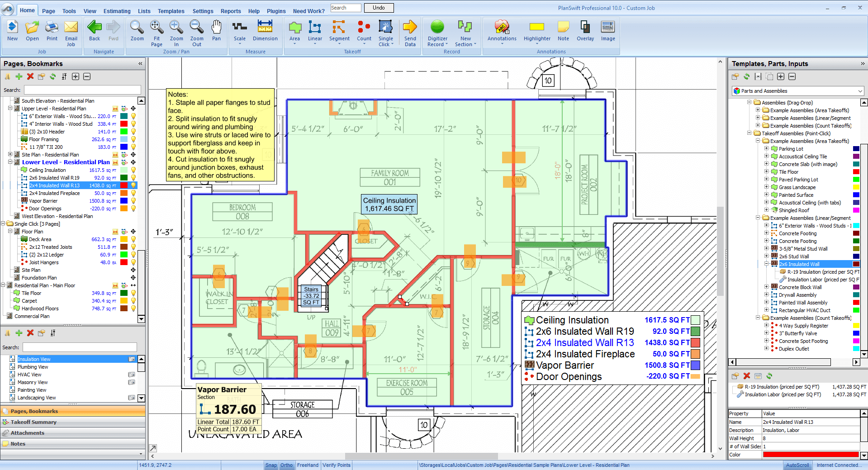Collapse the Lower Level - Residential Plan node

point(10,162)
